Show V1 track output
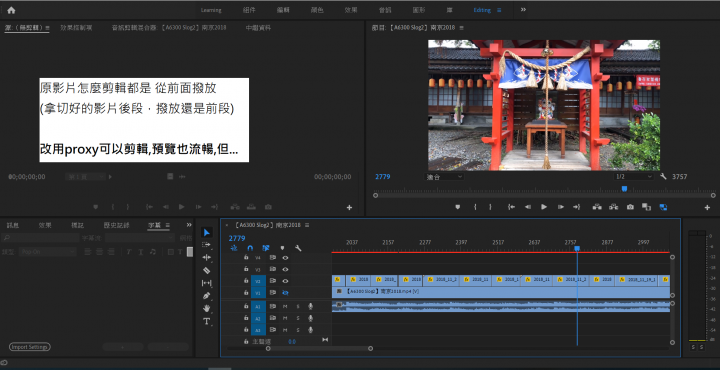The width and height of the screenshot is (720, 370). [x=285, y=292]
